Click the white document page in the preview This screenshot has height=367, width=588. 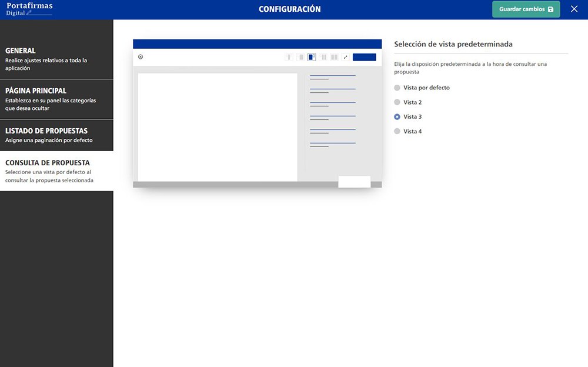click(217, 126)
